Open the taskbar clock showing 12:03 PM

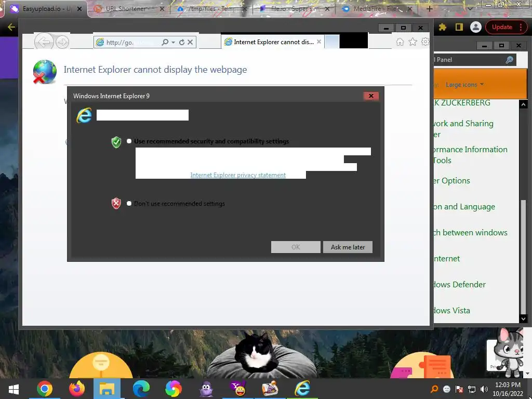(508, 389)
